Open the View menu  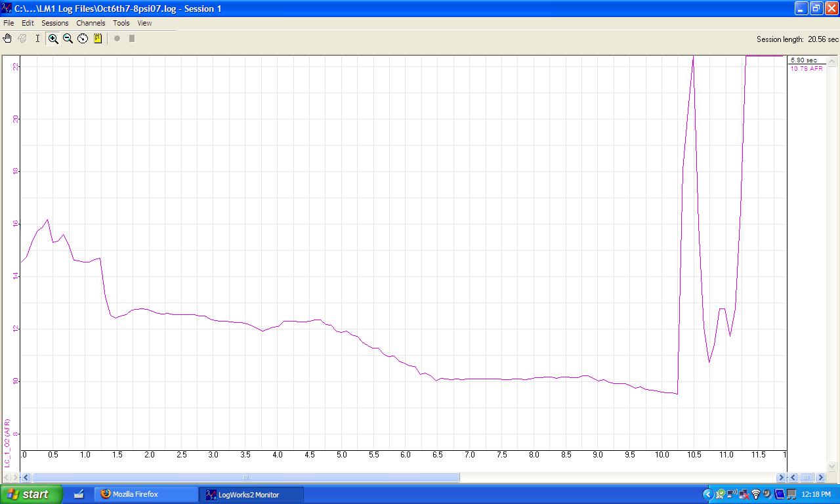pyautogui.click(x=144, y=23)
